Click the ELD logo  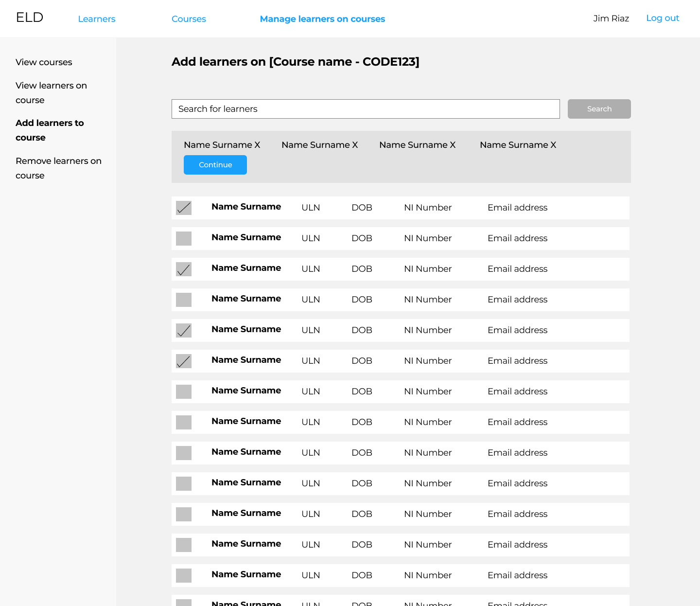tap(30, 18)
